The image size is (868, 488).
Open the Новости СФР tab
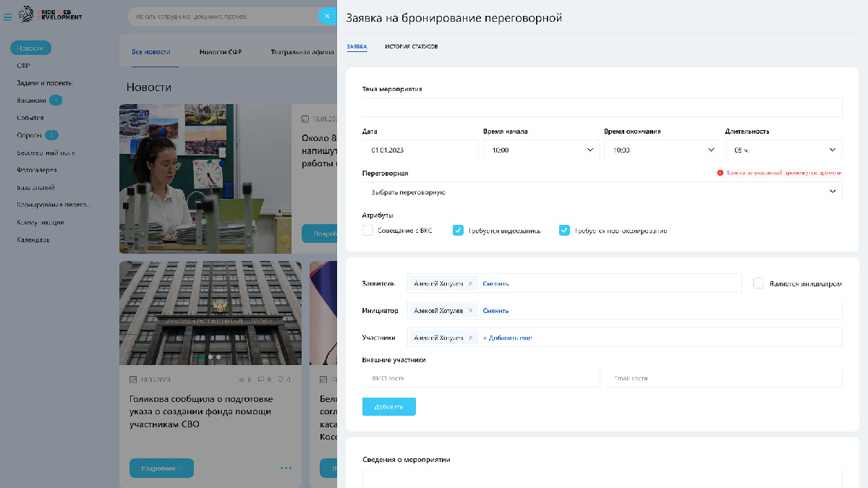tap(220, 52)
